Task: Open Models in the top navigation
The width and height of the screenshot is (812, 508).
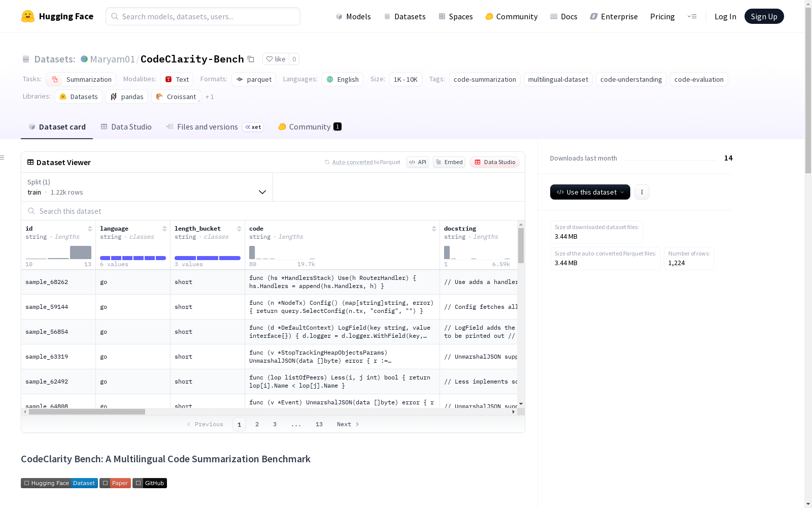Action: (x=353, y=16)
